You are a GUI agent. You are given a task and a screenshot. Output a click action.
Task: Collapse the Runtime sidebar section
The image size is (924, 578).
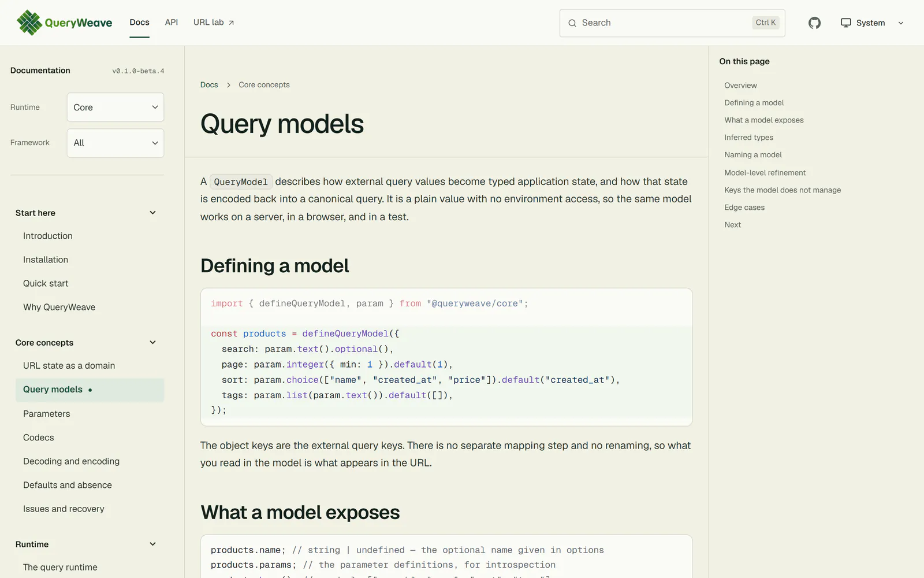pos(152,544)
